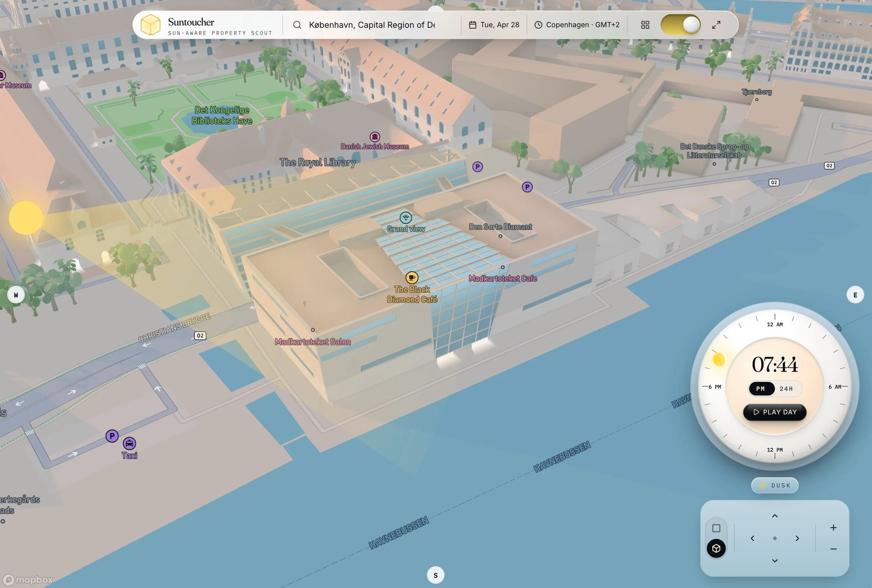
Task: Click the sun marker on clock dial
Action: (718, 359)
